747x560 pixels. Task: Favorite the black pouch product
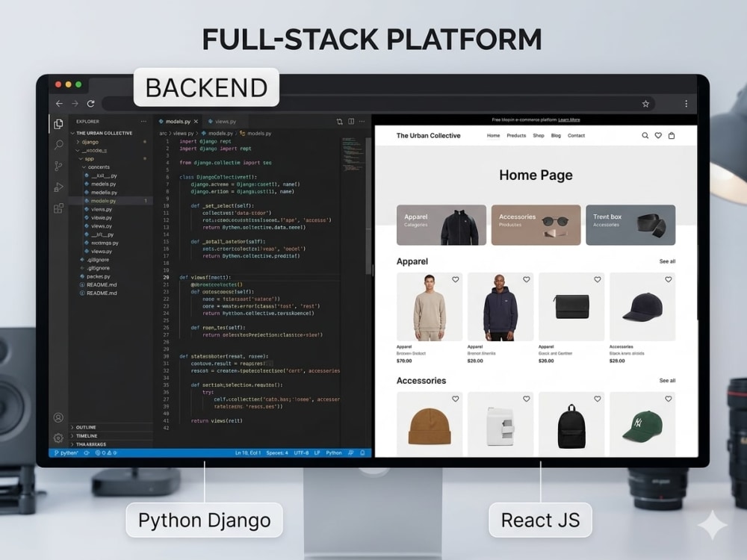click(x=598, y=279)
